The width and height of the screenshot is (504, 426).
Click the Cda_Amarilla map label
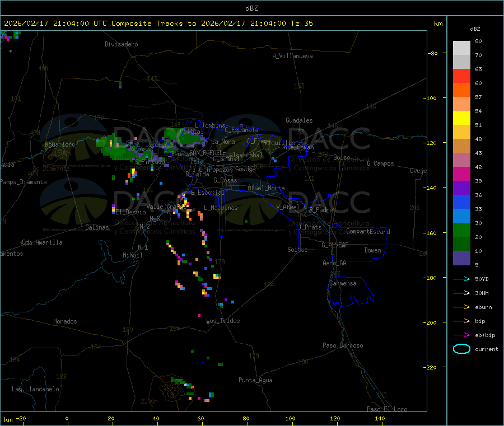(42, 242)
